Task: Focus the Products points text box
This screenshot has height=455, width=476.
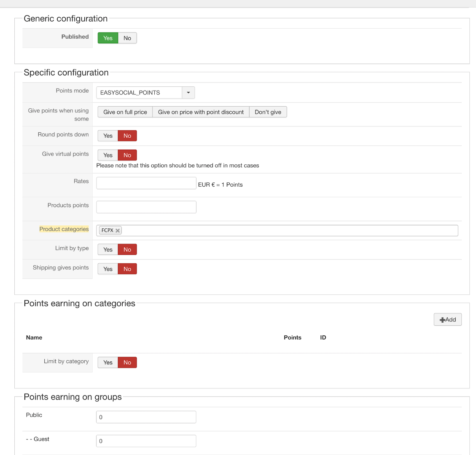Action: pos(146,207)
